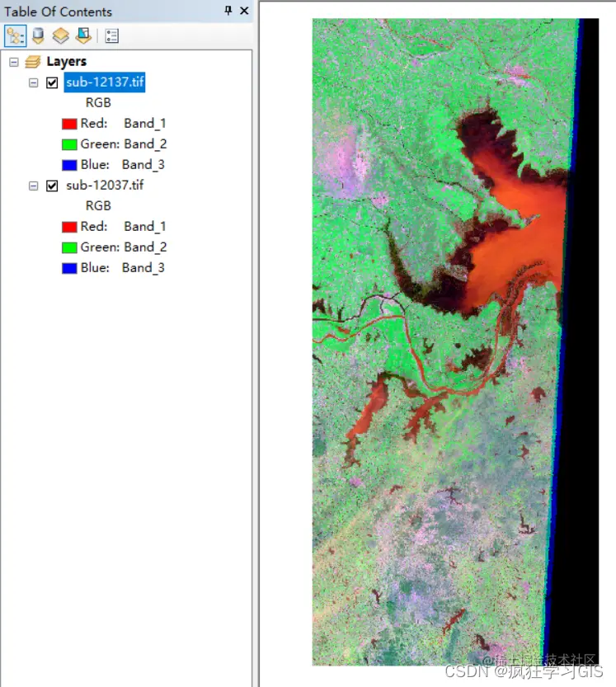Click 'Blue: Band_3' text under sub-12037.tif

point(123,268)
